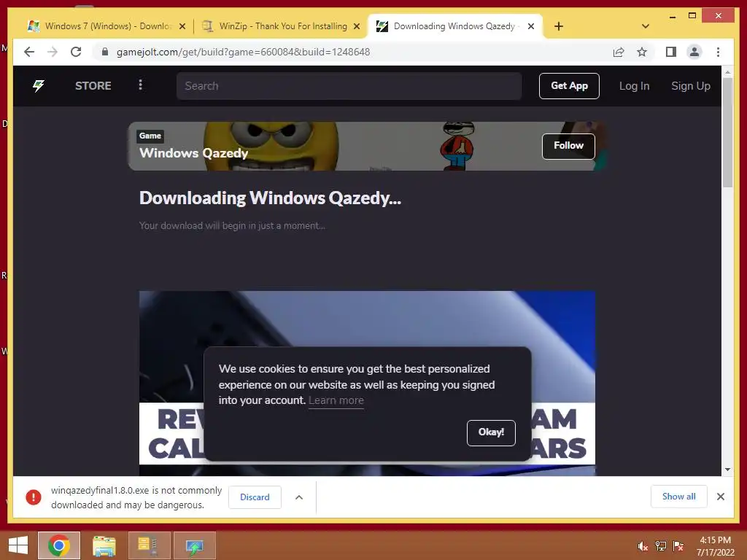Image resolution: width=747 pixels, height=560 pixels.
Task: Close the Downloading Windows Qazedy tab
Action: (x=531, y=26)
